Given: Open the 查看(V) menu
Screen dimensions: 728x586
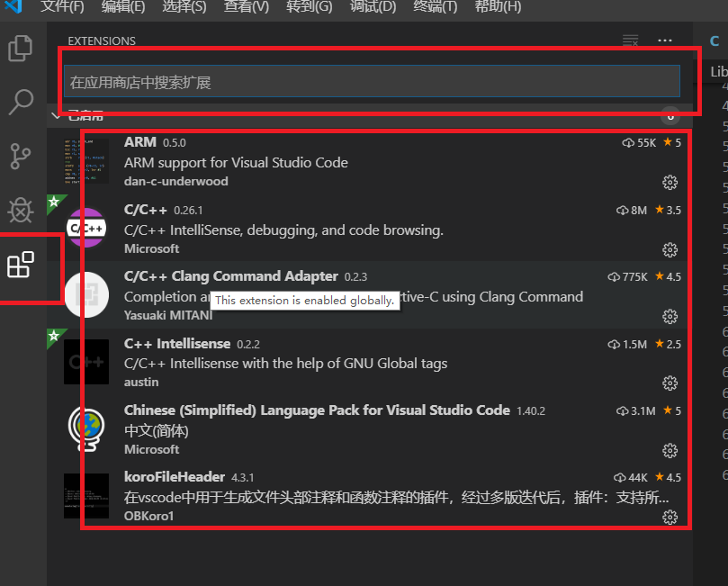Looking at the screenshot, I should [246, 7].
